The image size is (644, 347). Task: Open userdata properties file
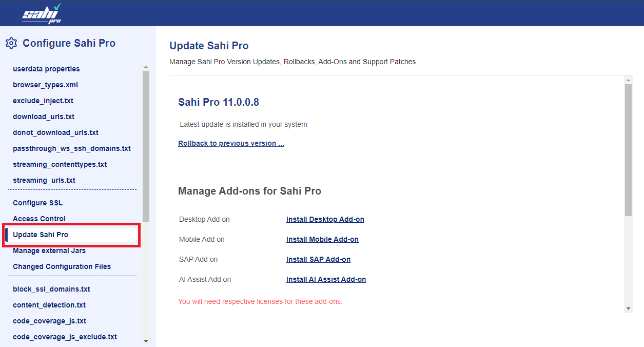tap(46, 69)
